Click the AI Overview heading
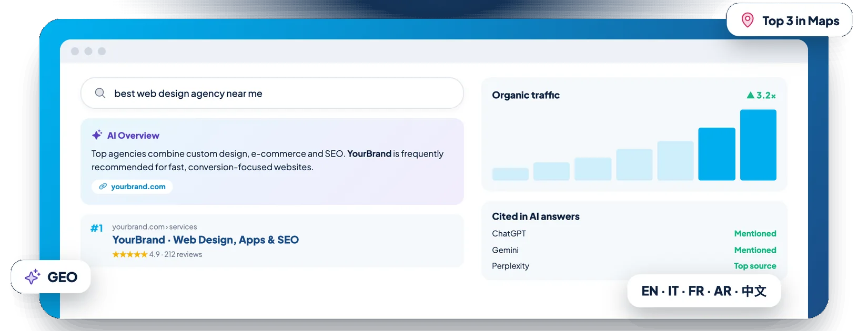Screen dimensions: 868x331 pos(133,136)
